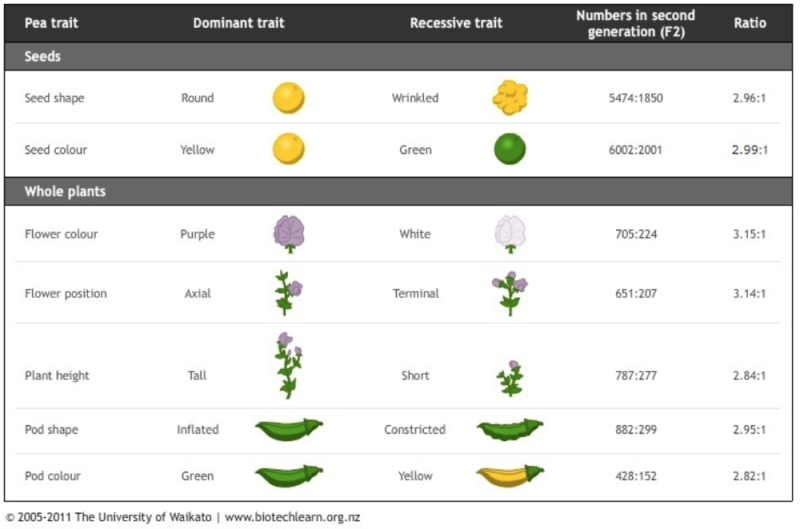Screen dimensions: 800x529
Task: Select the green seed icon
Action: [510, 150]
